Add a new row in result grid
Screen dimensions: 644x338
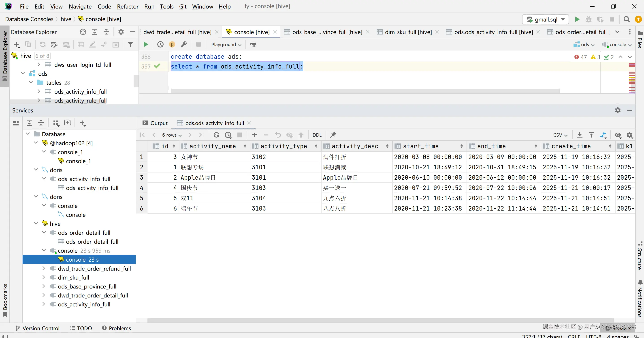(254, 135)
